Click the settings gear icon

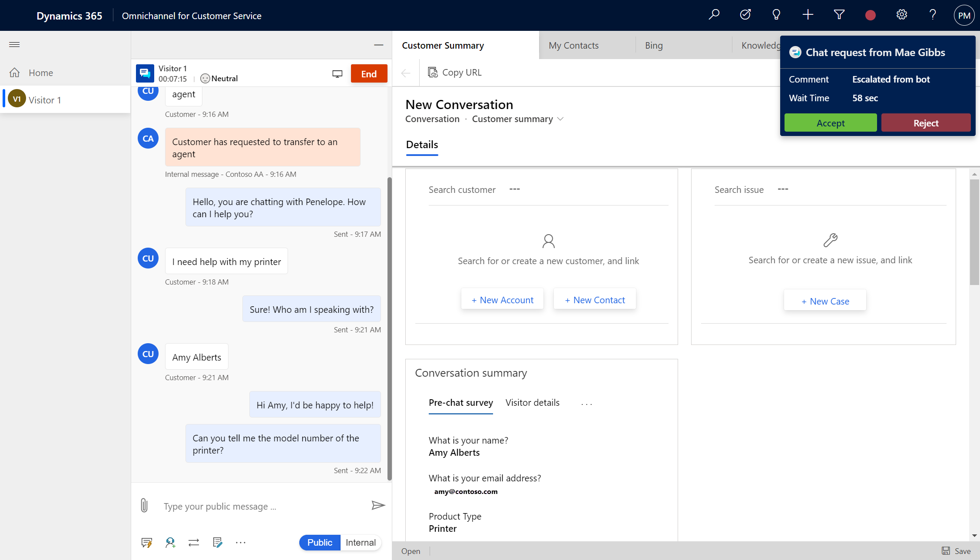click(x=902, y=15)
